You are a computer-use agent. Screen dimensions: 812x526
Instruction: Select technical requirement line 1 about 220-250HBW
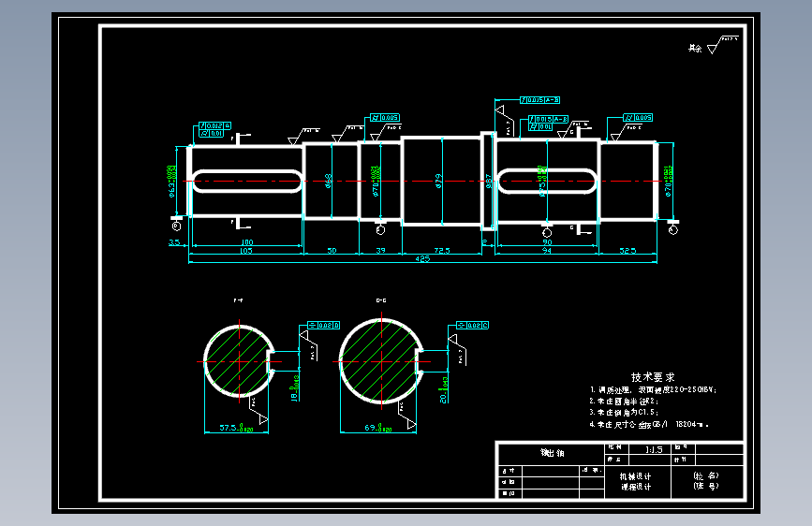(653, 390)
